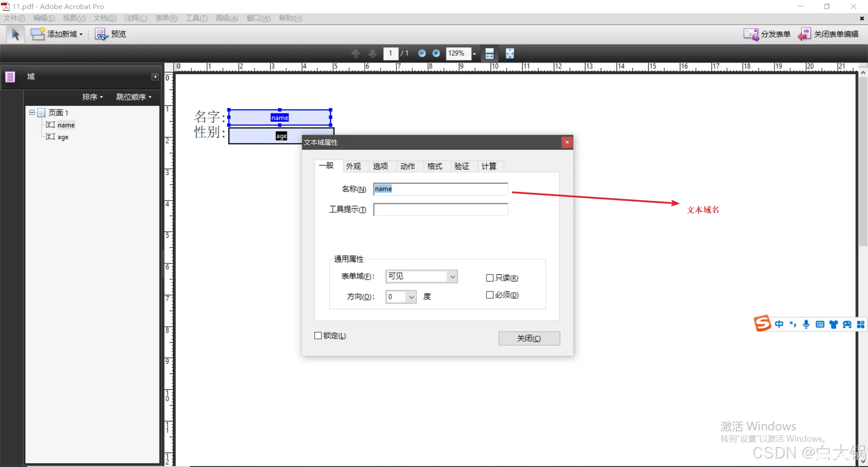This screenshot has width=868, height=467.
Task: Zoom in using the plus icon
Action: (x=436, y=53)
